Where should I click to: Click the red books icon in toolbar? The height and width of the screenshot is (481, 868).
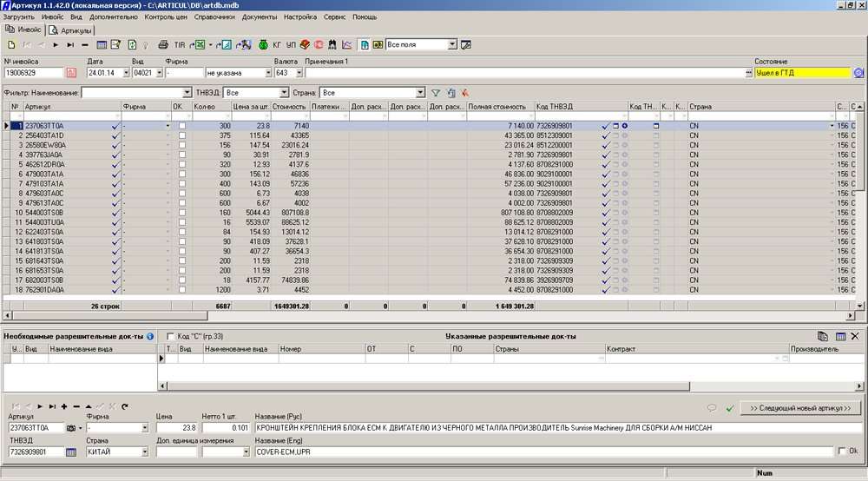(x=305, y=45)
